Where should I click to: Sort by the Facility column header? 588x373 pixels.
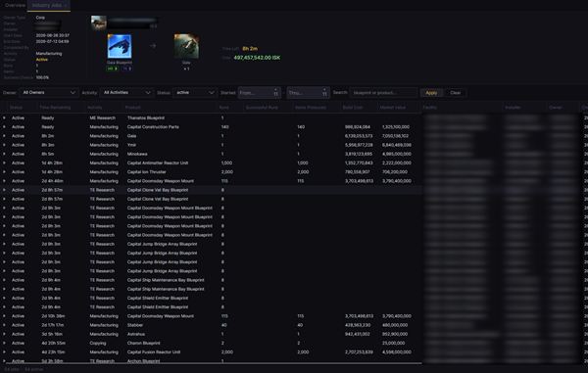point(429,108)
